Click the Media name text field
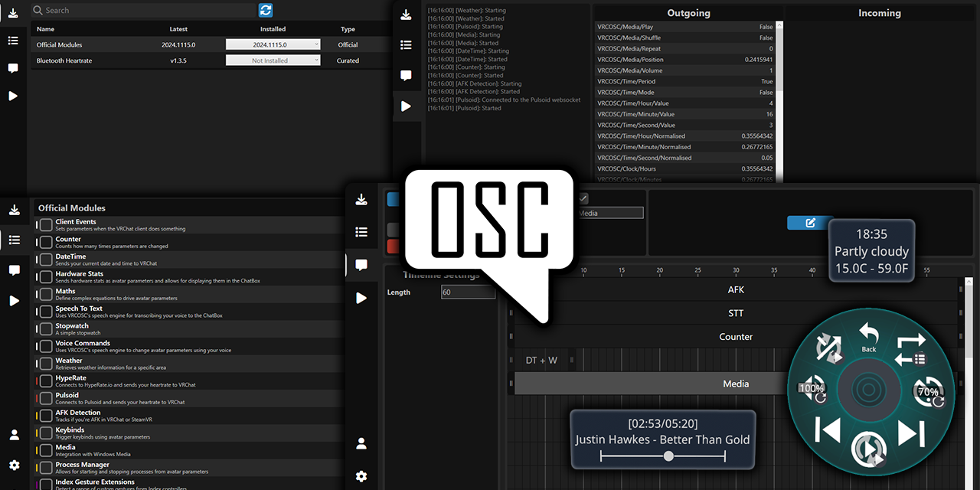The width and height of the screenshot is (980, 490). coord(610,214)
